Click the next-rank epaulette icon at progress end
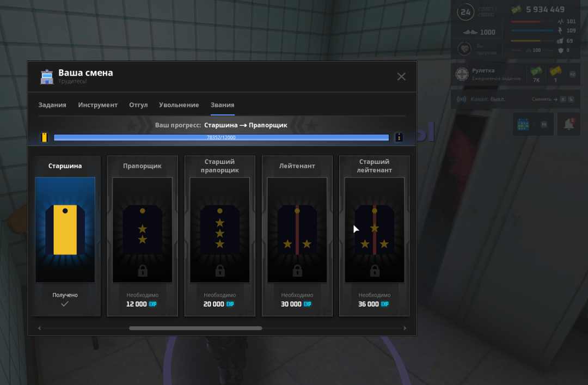 (x=399, y=138)
